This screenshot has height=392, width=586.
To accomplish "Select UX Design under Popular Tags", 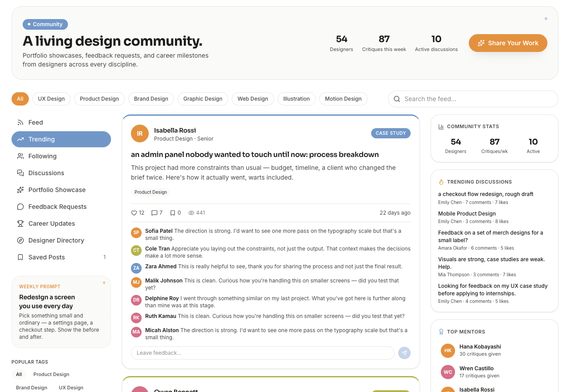I will pos(71,388).
